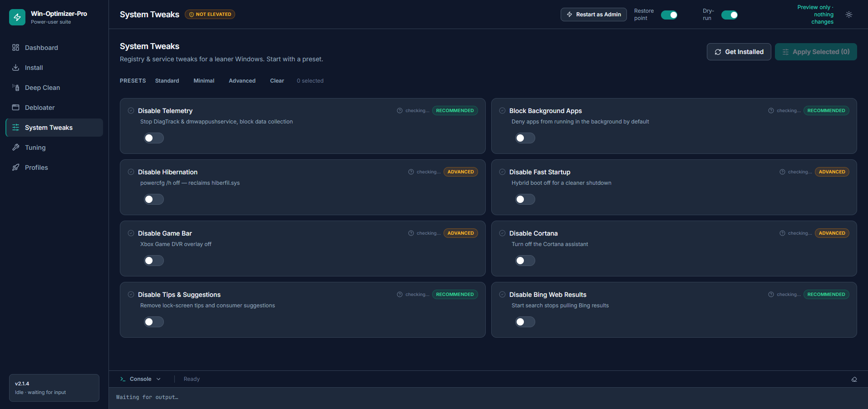Go to the Install section
Viewport: 868px width, 409px height.
pyautogui.click(x=54, y=68)
